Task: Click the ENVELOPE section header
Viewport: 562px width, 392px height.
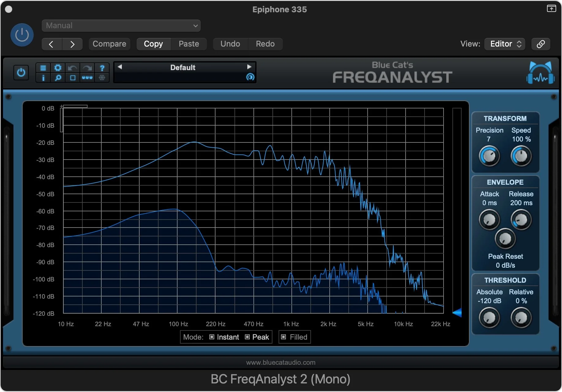Action: coord(505,182)
